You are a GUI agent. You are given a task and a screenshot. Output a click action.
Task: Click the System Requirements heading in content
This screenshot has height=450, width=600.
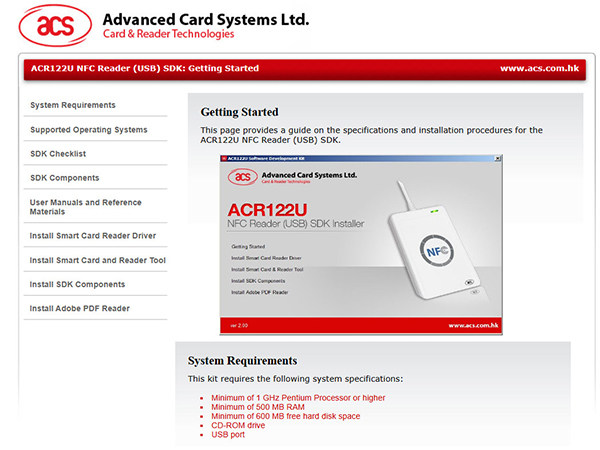coord(242,361)
